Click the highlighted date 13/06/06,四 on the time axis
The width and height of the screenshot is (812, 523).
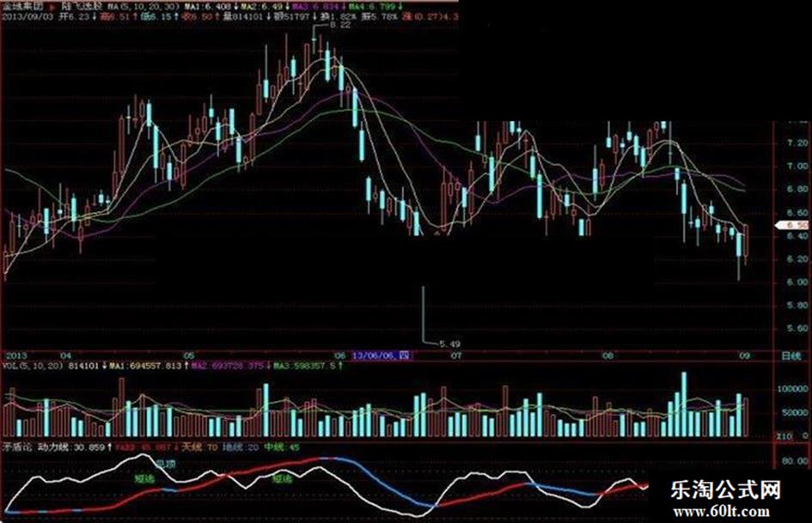tap(382, 356)
